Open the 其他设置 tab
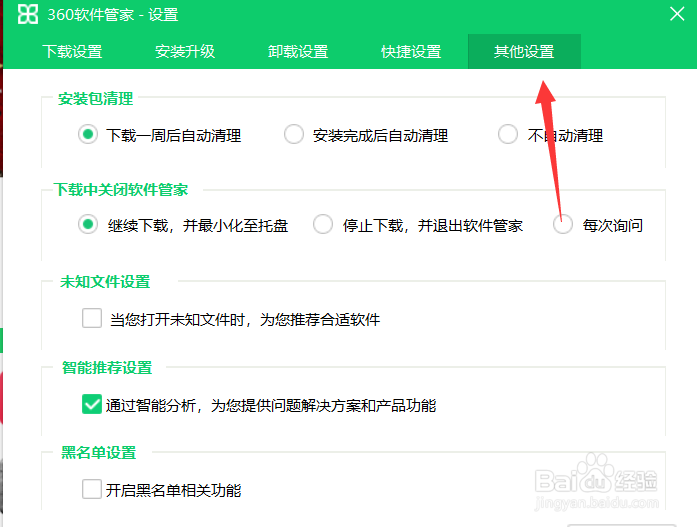This screenshot has height=527, width=697. tap(524, 52)
